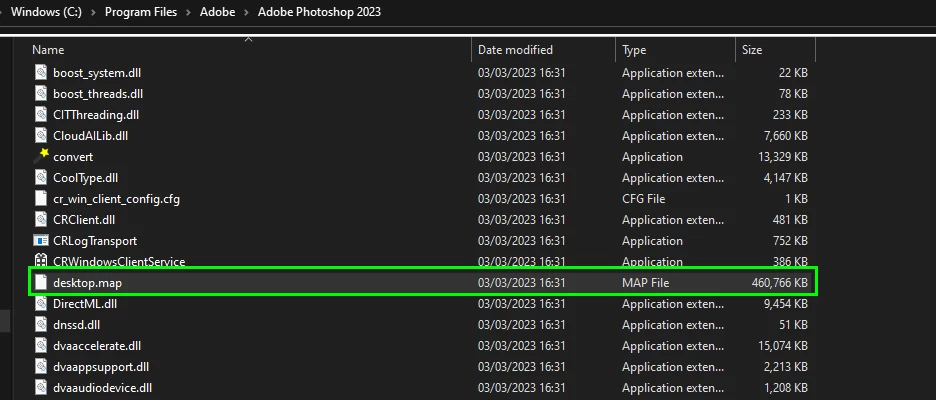Go to Program Files in the address bar
Image resolution: width=936 pixels, height=400 pixels.
(141, 12)
